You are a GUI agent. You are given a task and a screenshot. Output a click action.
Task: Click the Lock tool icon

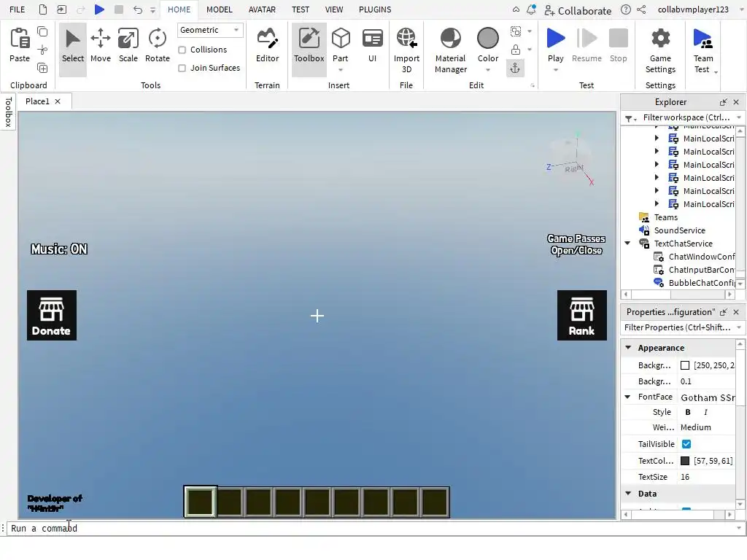click(516, 50)
